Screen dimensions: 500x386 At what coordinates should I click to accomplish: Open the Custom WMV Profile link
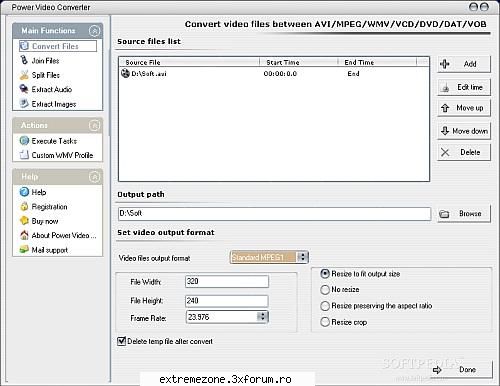pos(62,155)
